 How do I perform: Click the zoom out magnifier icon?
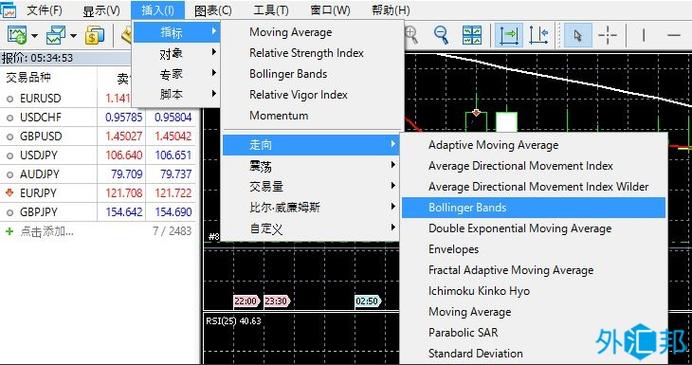pos(440,35)
